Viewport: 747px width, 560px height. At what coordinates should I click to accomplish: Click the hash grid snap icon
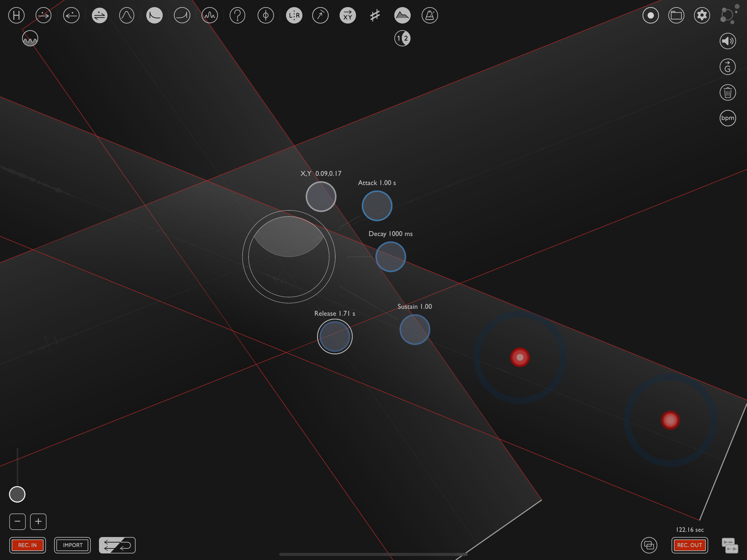[375, 15]
